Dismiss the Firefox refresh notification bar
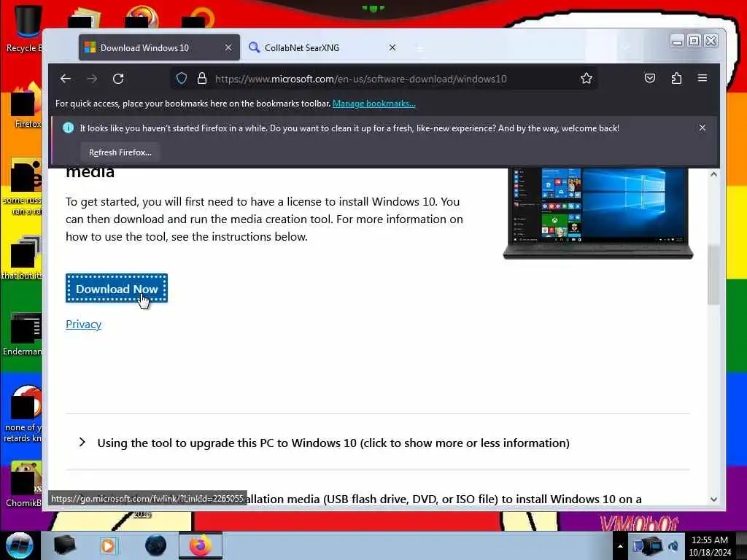Image resolution: width=747 pixels, height=560 pixels. 703,128
